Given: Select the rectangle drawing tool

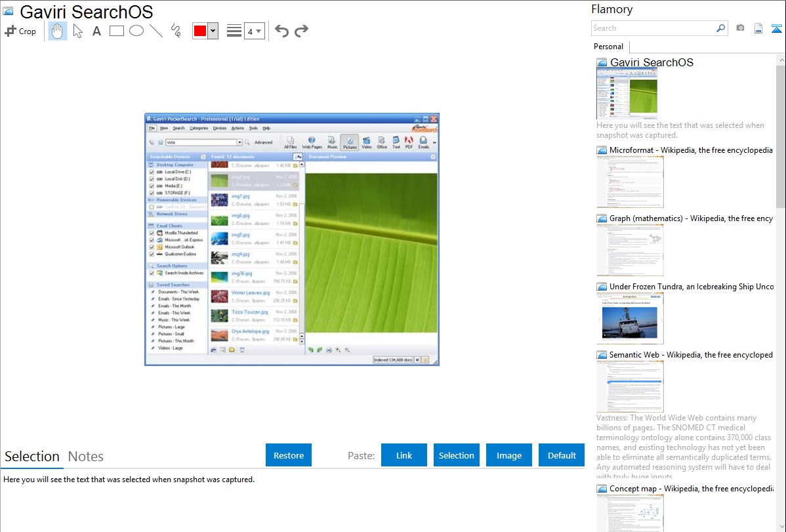Looking at the screenshot, I should (x=116, y=31).
